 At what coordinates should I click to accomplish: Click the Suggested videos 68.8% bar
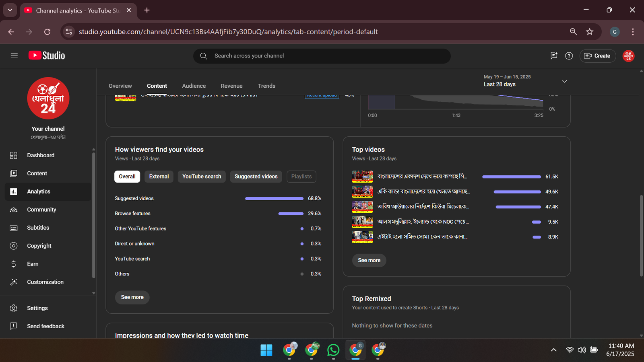tap(274, 199)
